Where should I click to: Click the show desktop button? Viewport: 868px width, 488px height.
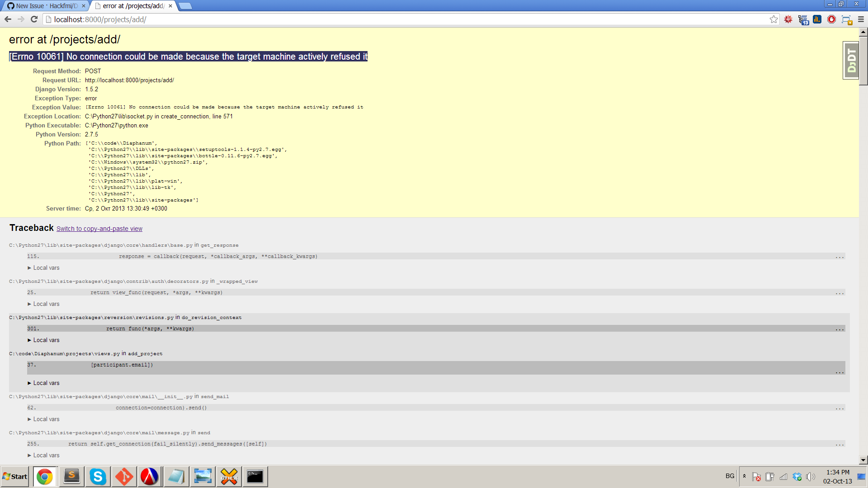[x=862, y=477]
